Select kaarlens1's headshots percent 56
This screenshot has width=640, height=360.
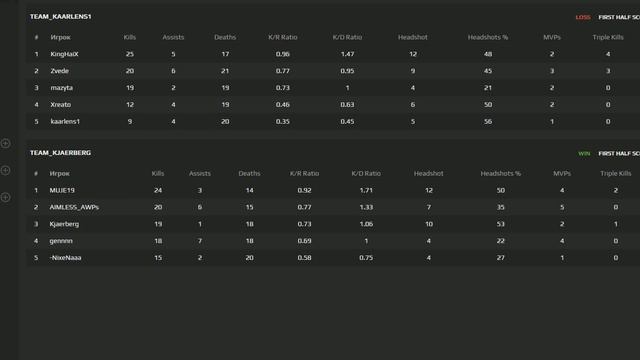488,121
